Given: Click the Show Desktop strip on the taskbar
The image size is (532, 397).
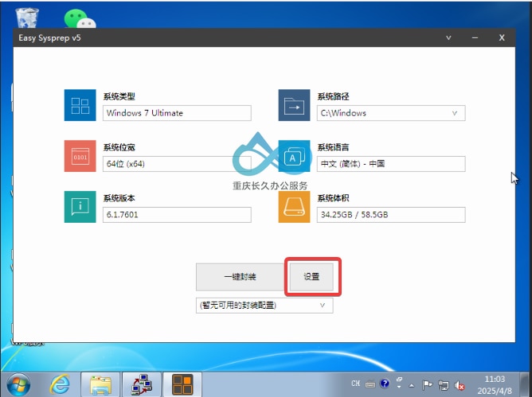Looking at the screenshot, I should [526, 385].
